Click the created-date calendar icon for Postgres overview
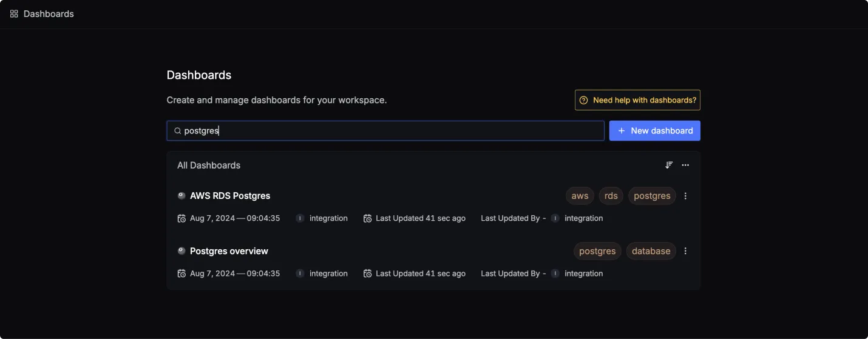 [181, 274]
